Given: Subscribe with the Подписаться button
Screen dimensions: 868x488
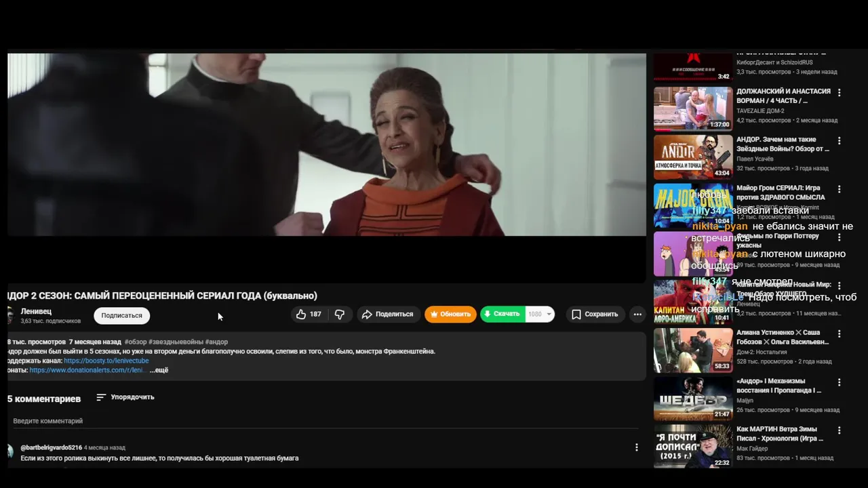Looking at the screenshot, I should point(122,316).
